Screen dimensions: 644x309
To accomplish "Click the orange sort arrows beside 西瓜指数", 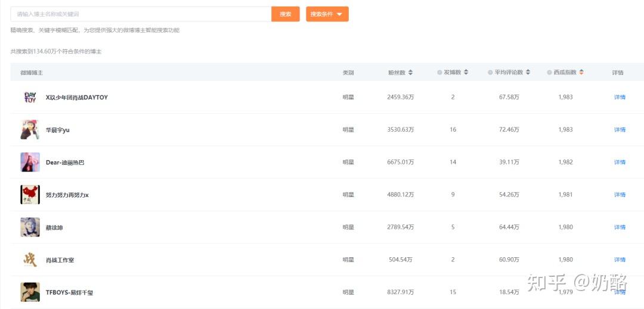I will (x=581, y=73).
